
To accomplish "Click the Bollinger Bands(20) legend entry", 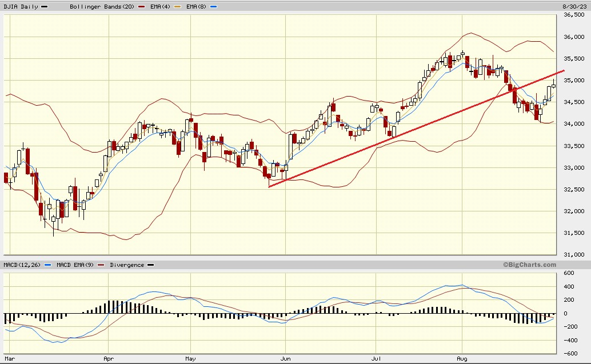I will tap(103, 6).
